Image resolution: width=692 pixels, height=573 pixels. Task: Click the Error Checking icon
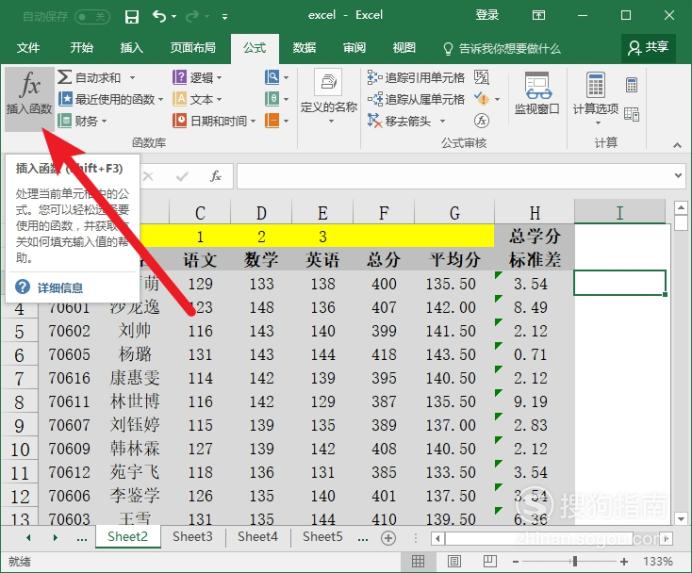[x=481, y=99]
